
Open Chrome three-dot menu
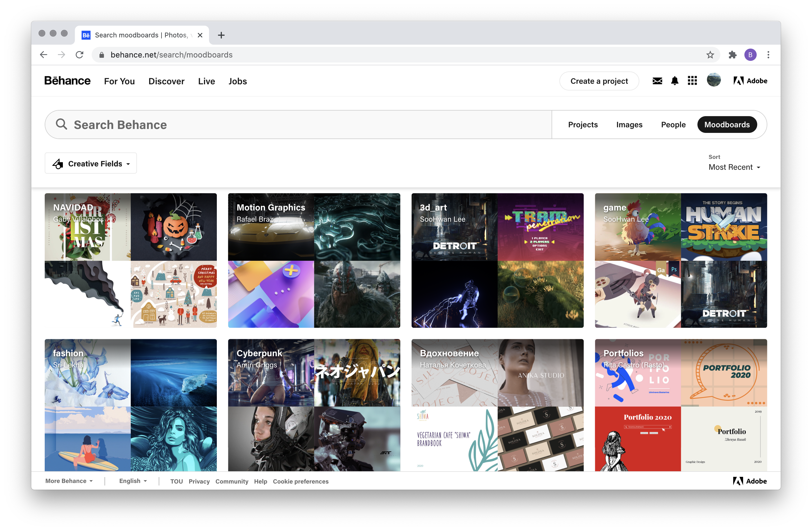[x=768, y=55]
